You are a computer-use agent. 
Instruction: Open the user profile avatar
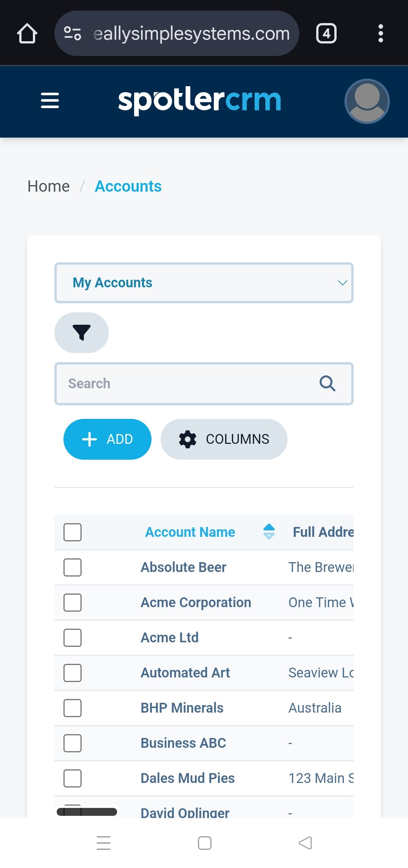(x=367, y=101)
